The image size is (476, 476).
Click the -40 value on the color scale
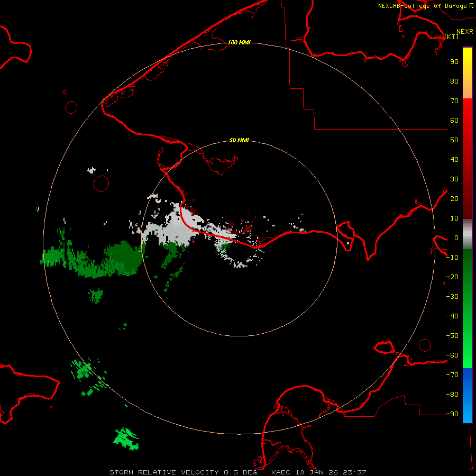452,316
